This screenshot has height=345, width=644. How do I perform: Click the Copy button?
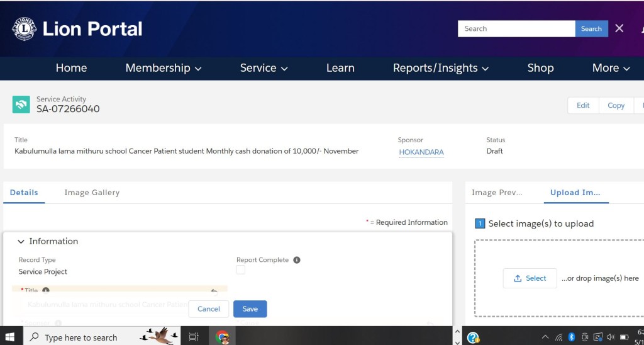(x=616, y=105)
